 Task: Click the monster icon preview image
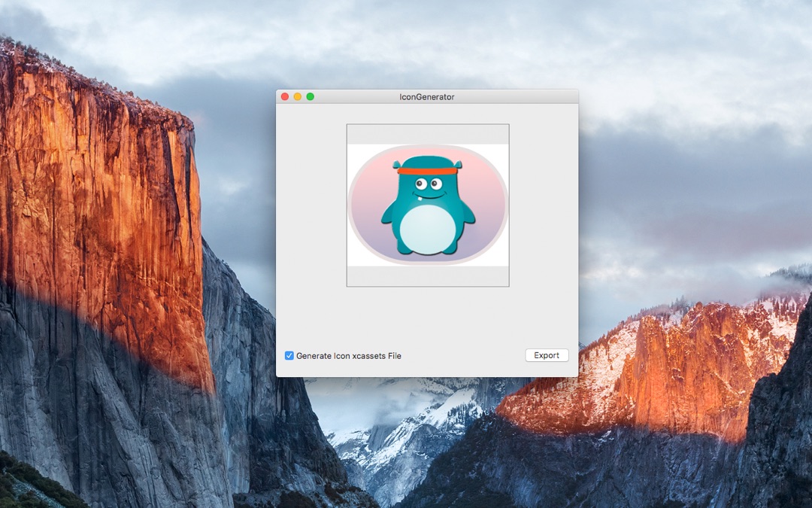pyautogui.click(x=427, y=203)
